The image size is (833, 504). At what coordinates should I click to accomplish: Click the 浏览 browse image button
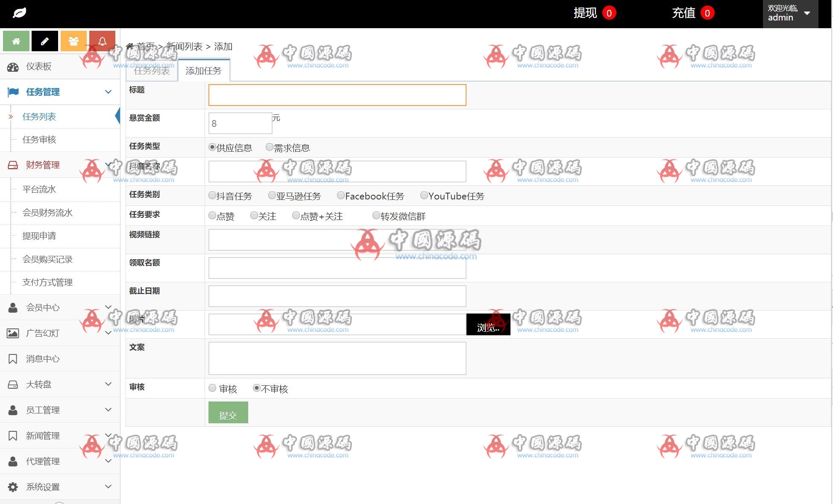tap(488, 325)
